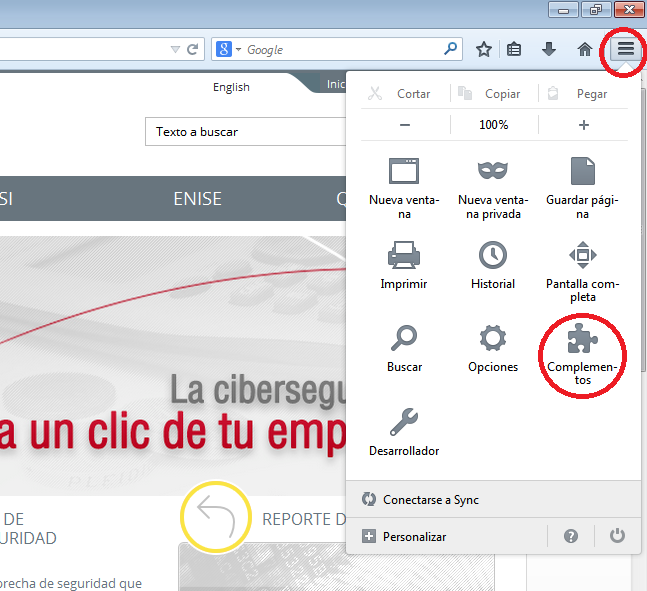Image resolution: width=647 pixels, height=591 pixels.
Task: Switch the site language to English
Action: click(x=231, y=87)
